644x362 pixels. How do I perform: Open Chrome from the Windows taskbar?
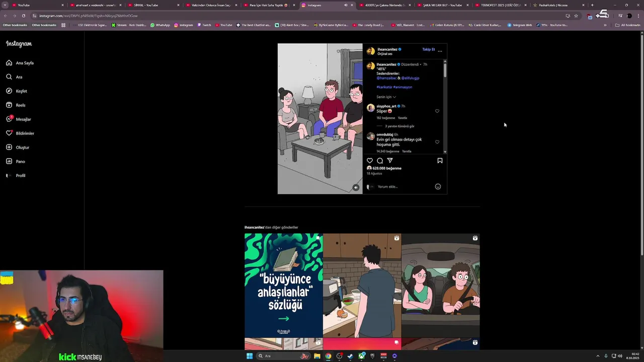pyautogui.click(x=328, y=356)
